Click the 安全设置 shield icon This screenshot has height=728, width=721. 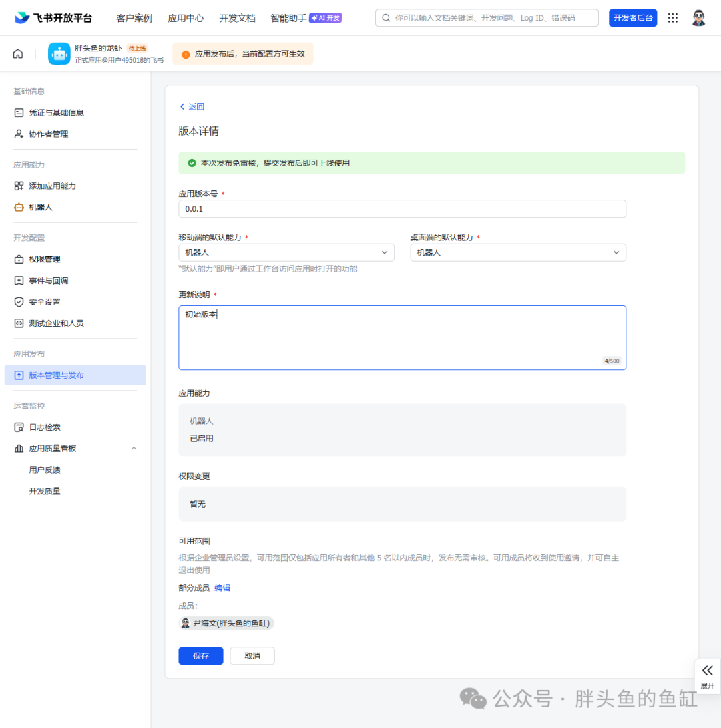point(19,302)
